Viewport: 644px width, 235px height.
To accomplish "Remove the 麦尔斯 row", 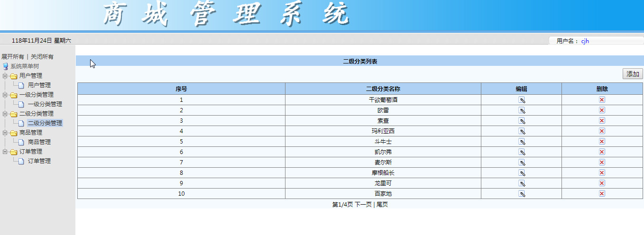I will point(602,163).
